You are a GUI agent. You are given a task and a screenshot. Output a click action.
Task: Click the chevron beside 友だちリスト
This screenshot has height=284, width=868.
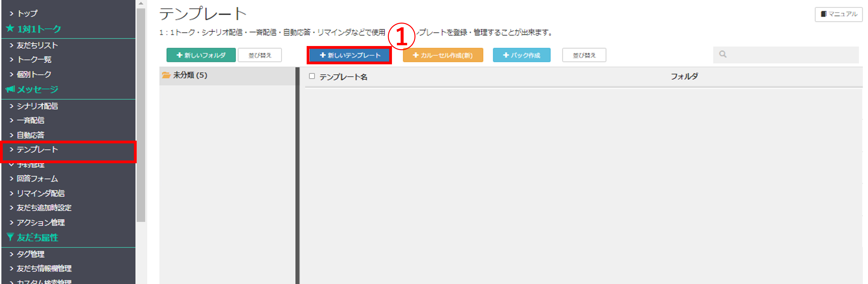pos(11,45)
